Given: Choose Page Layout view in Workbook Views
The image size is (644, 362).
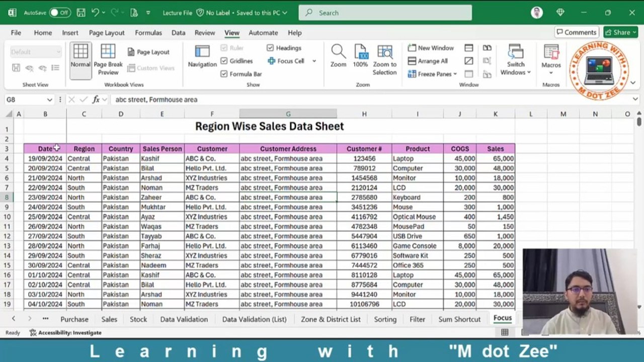Looking at the screenshot, I should coord(148,52).
